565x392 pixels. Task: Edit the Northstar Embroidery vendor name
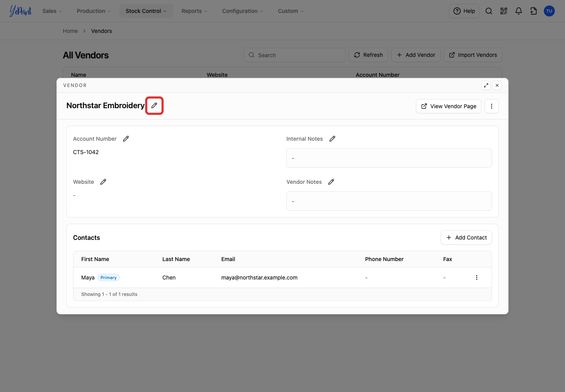[154, 105]
